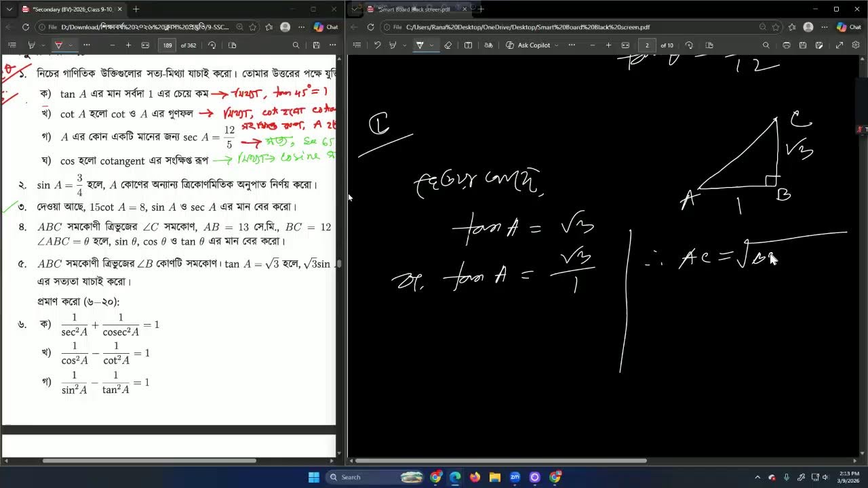Open tab actions menu in right window

(x=354, y=9)
